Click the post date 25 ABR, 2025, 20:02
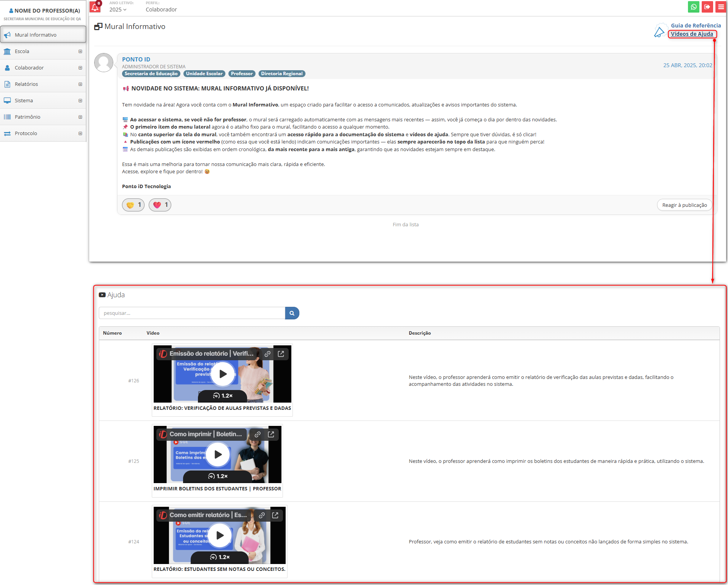This screenshot has height=585, width=728. click(688, 65)
